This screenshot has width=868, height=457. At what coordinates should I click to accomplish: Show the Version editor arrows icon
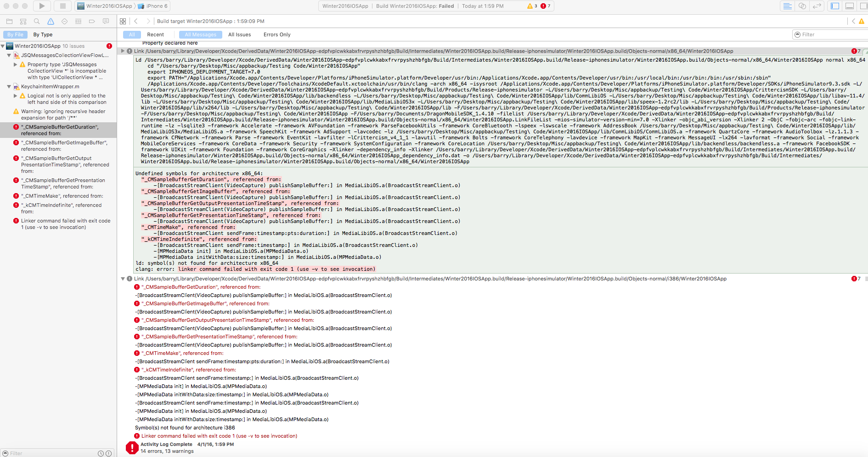point(817,6)
